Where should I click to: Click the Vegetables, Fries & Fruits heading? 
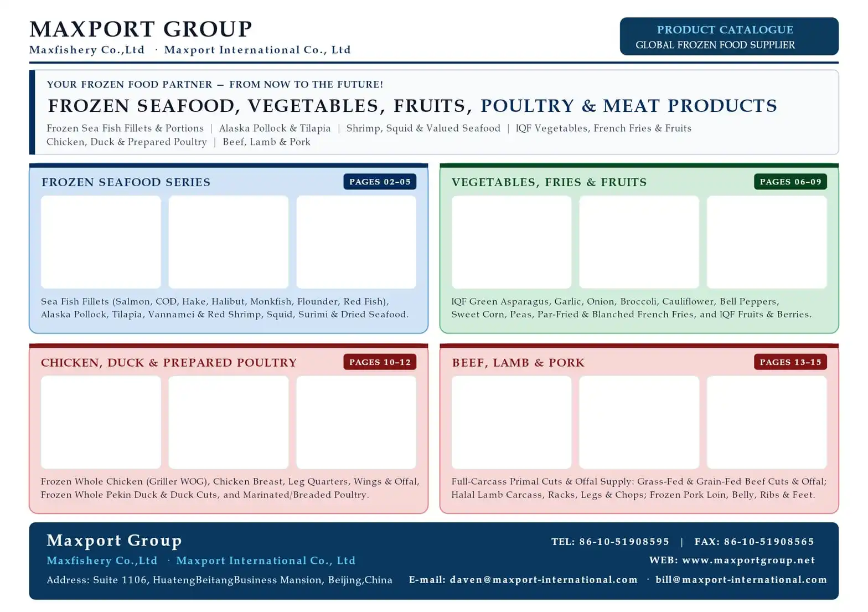[x=549, y=182]
